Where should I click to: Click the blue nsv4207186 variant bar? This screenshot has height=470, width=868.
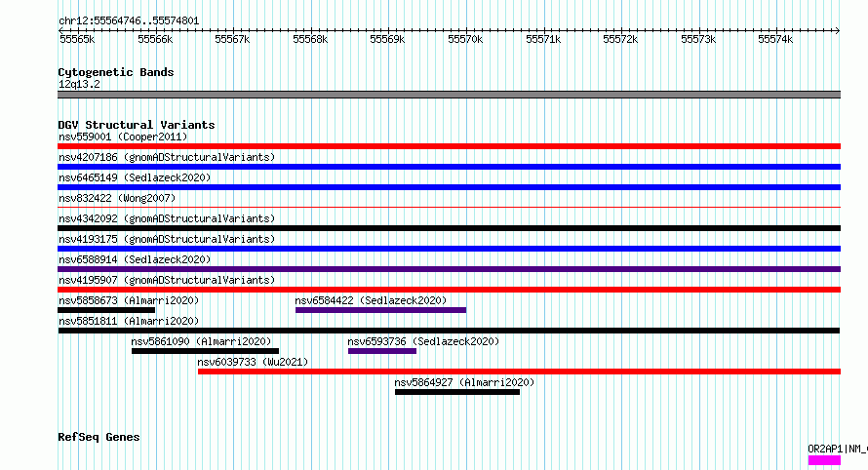(x=449, y=167)
